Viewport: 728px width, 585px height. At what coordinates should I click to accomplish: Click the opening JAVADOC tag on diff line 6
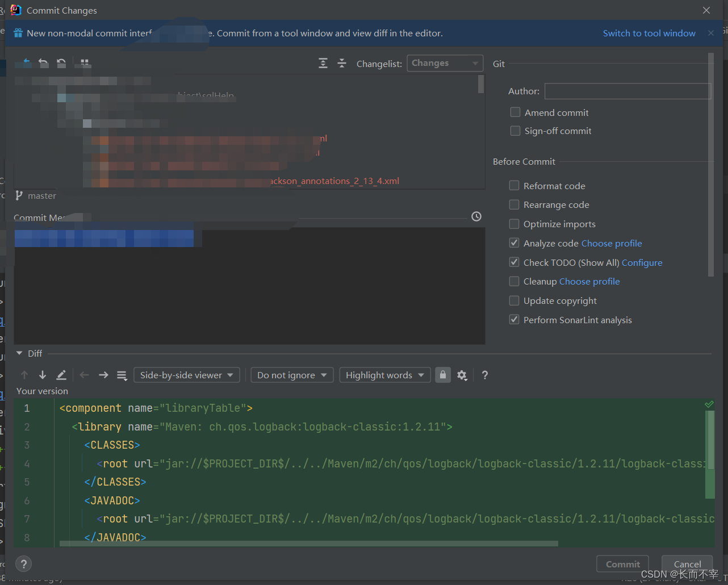coord(112,500)
